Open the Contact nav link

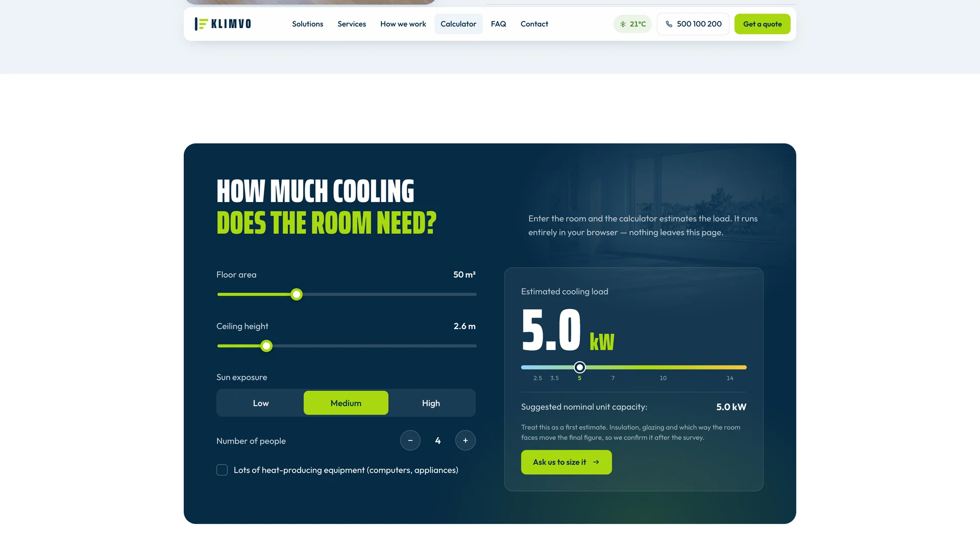tap(534, 24)
